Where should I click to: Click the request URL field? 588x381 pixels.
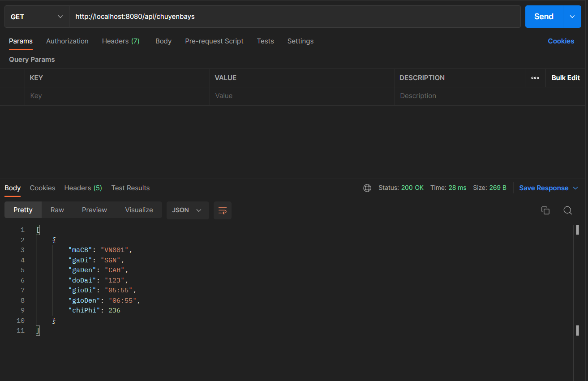coord(295,17)
